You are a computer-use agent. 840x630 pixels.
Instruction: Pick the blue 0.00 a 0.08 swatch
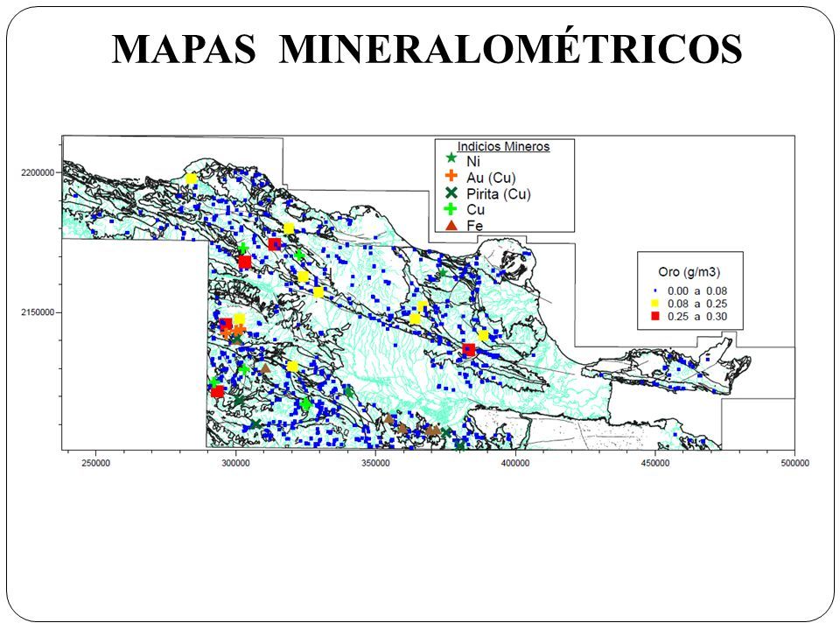(x=654, y=290)
